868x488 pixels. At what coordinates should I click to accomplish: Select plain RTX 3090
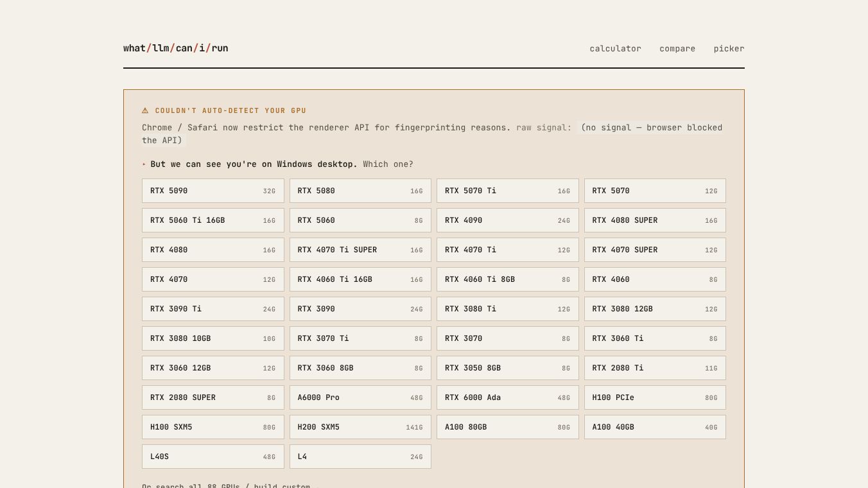[360, 309]
